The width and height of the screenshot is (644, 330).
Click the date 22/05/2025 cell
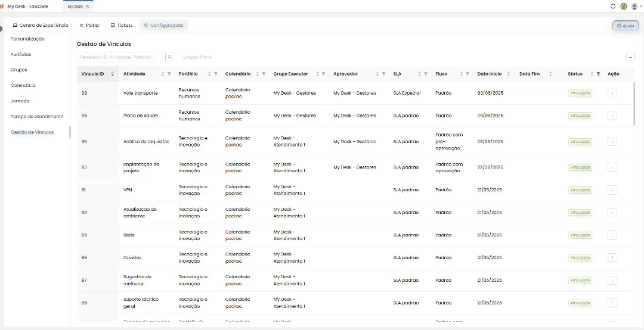(490, 167)
